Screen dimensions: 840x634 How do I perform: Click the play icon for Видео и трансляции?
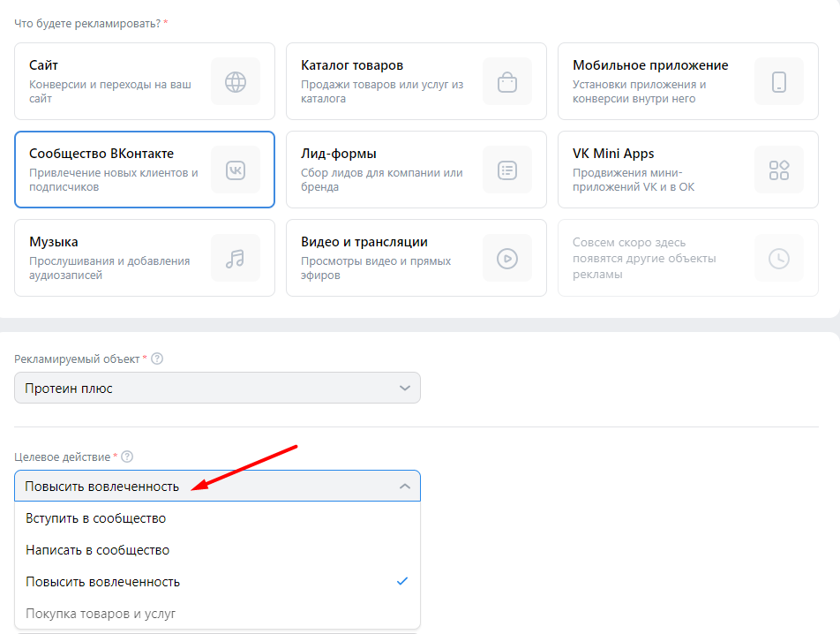click(507, 259)
